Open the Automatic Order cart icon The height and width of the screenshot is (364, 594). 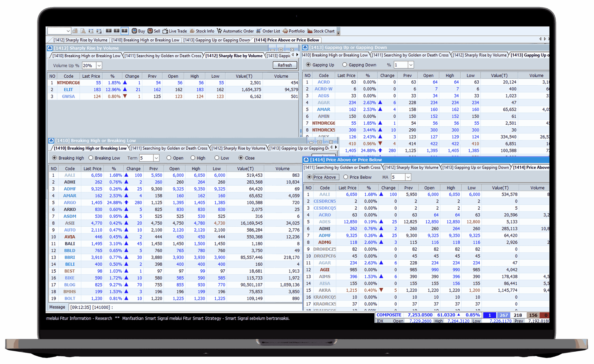(x=219, y=31)
